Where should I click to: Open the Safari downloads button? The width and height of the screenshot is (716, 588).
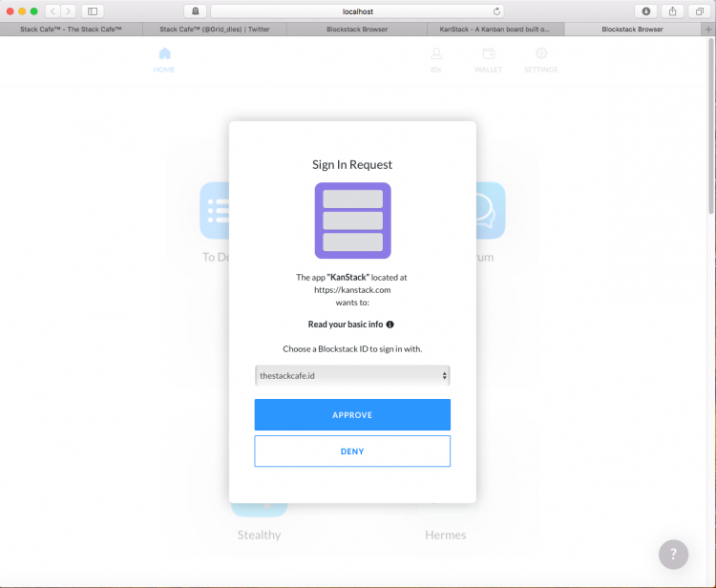[x=645, y=11]
